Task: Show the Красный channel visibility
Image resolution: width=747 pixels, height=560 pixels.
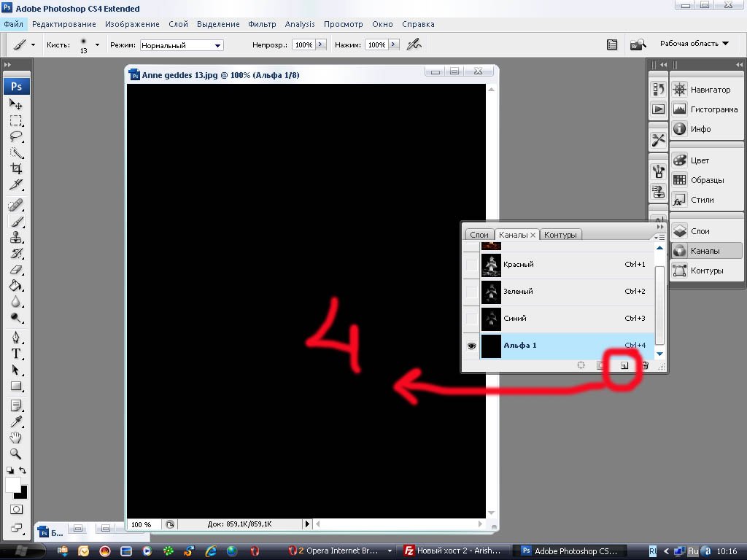Action: [471, 265]
